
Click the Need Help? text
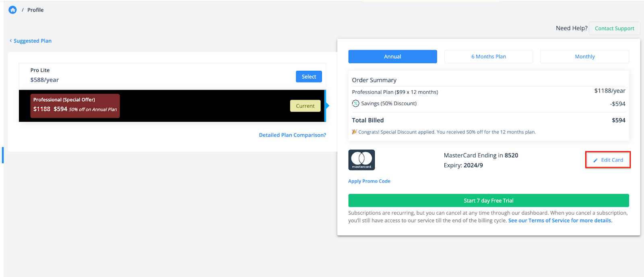click(572, 28)
